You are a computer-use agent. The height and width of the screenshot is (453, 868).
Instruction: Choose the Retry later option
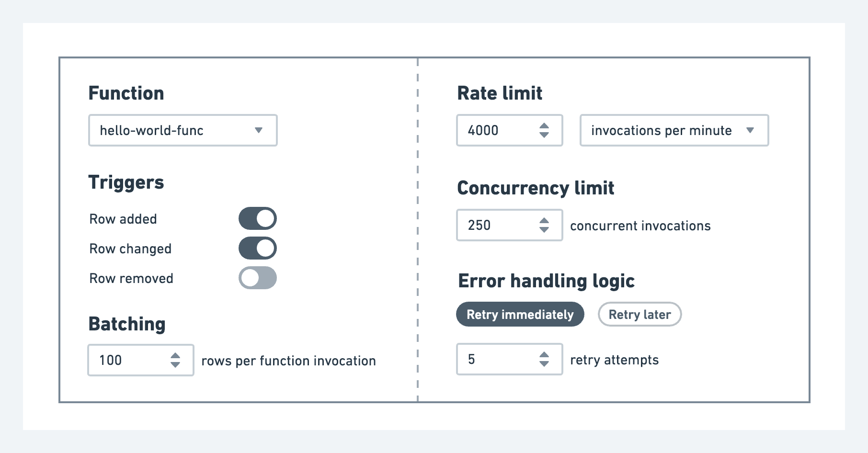pos(640,314)
